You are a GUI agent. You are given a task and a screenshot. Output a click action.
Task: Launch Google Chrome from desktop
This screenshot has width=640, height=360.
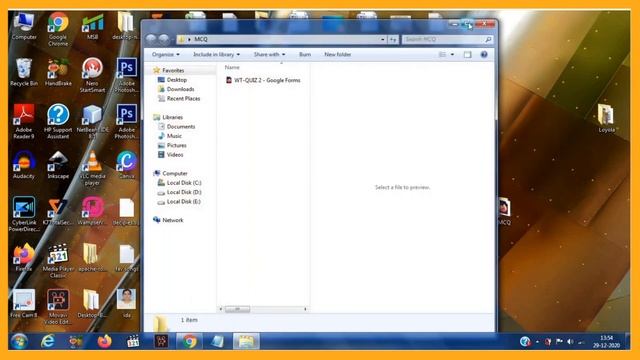point(58,29)
